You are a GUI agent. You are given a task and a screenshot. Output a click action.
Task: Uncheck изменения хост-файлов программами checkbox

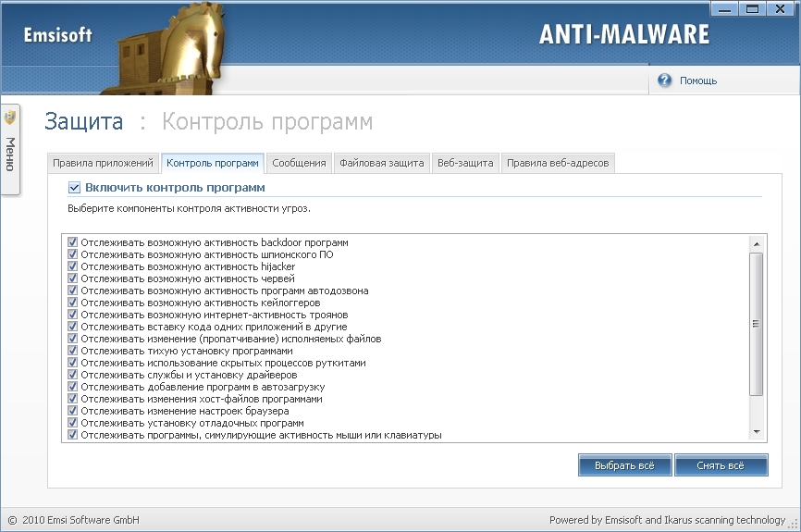click(x=72, y=399)
